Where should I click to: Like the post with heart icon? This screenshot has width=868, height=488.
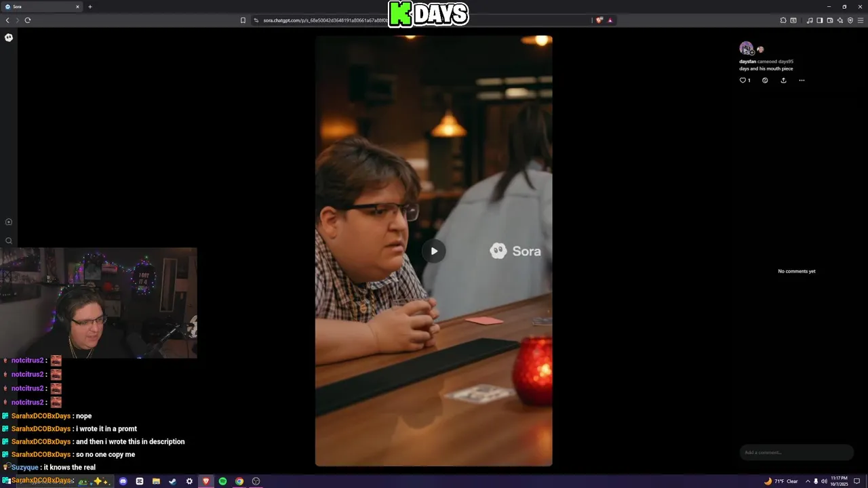[743, 81]
